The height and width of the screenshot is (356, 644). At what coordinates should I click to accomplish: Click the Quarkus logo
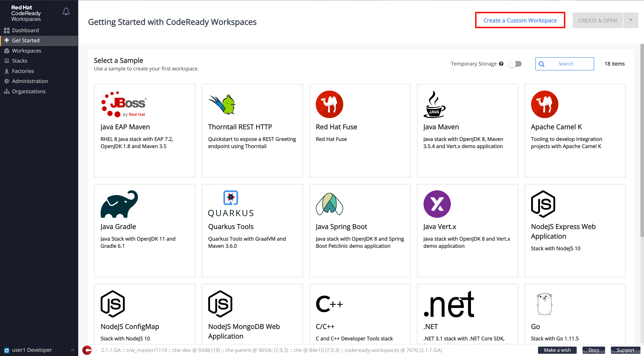click(231, 204)
